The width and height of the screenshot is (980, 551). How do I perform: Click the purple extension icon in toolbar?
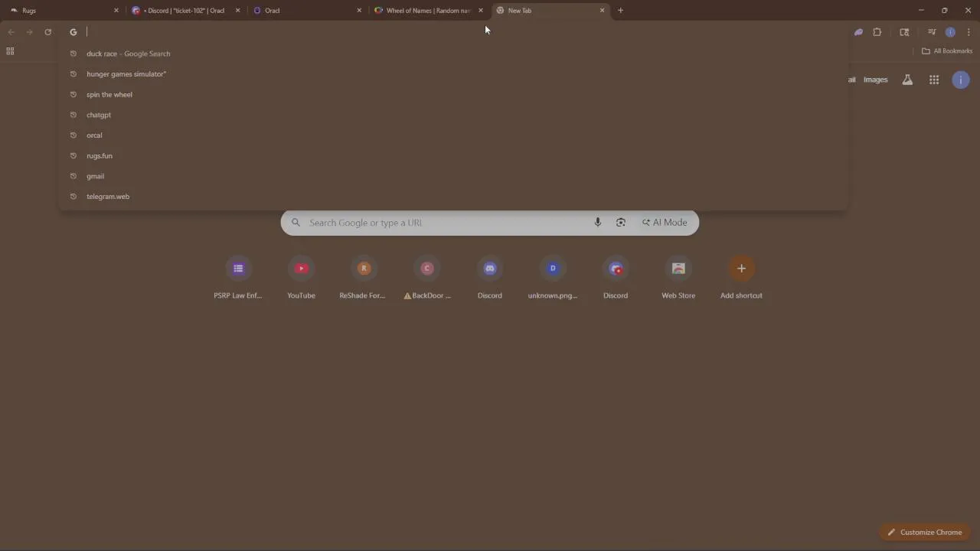tap(858, 32)
